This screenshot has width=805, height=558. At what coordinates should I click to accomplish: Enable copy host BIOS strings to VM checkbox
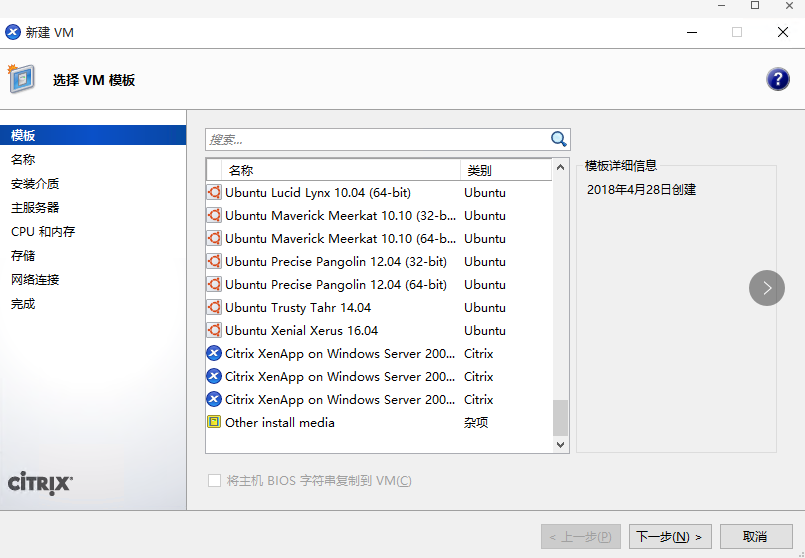214,480
